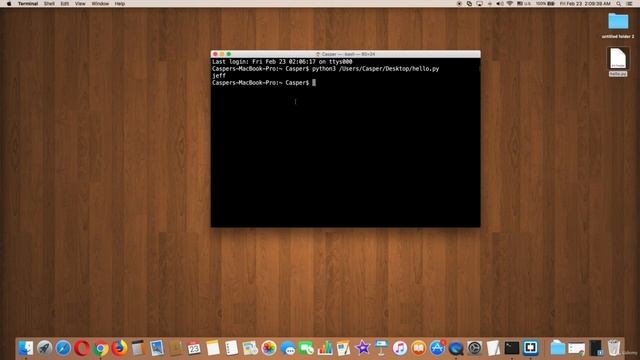
Task: Click the U.S. input source flag
Action: 524,3
